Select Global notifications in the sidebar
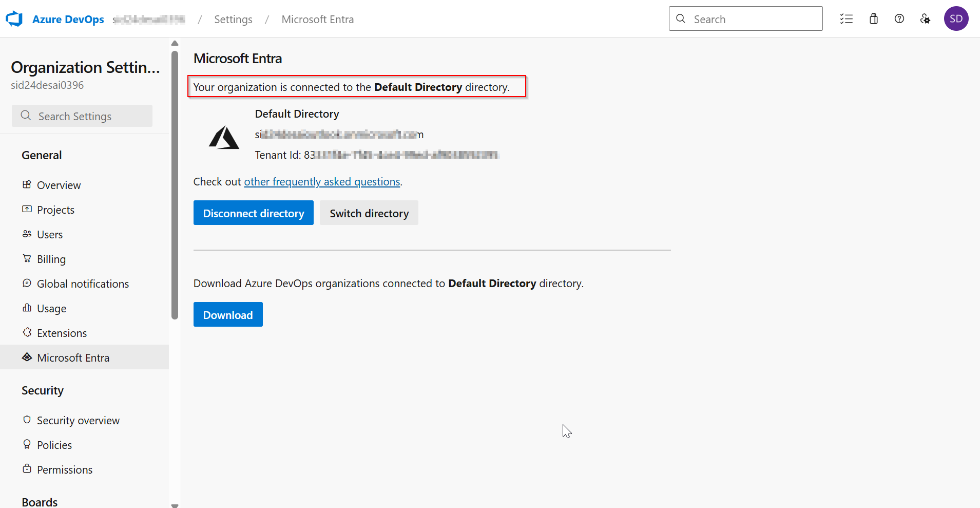Screen dimensions: 980x508 84,284
